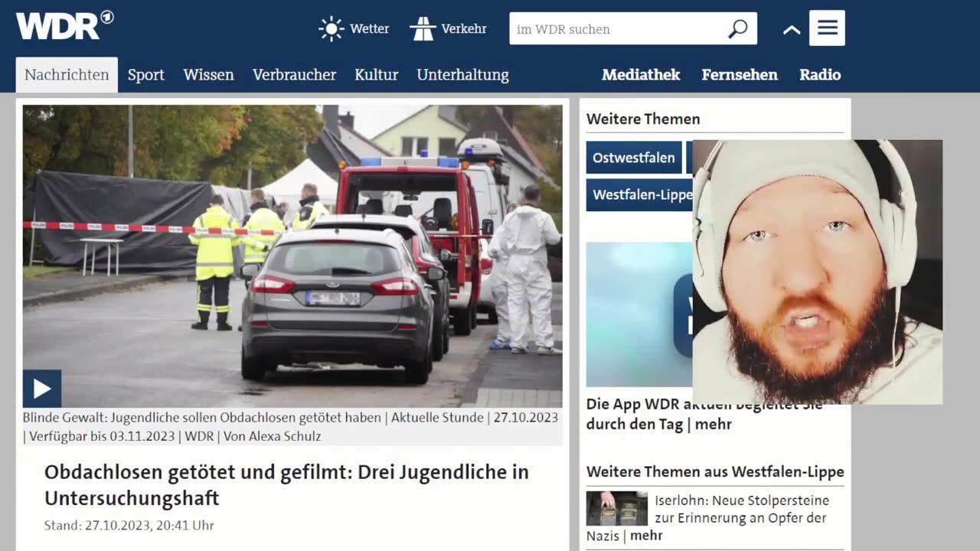The height and width of the screenshot is (551, 980).
Task: Open Fernsehen
Action: 740,75
